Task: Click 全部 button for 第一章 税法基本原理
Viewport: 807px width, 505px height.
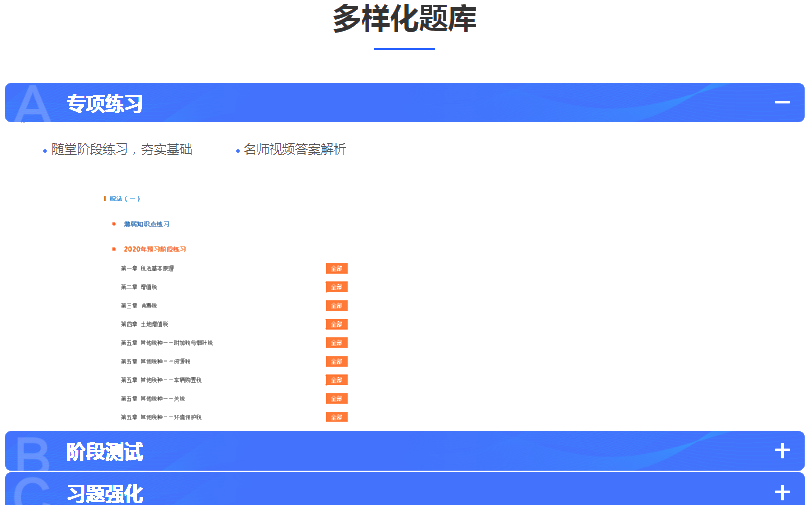Action: pos(336,268)
